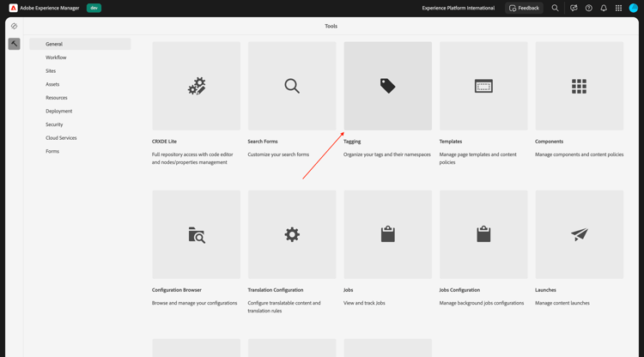Open the Jobs clipboard tile
This screenshot has width=644, height=357.
tap(388, 235)
